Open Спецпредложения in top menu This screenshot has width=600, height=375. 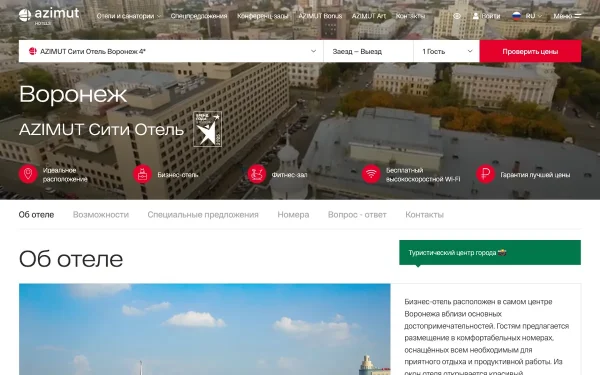[199, 16]
